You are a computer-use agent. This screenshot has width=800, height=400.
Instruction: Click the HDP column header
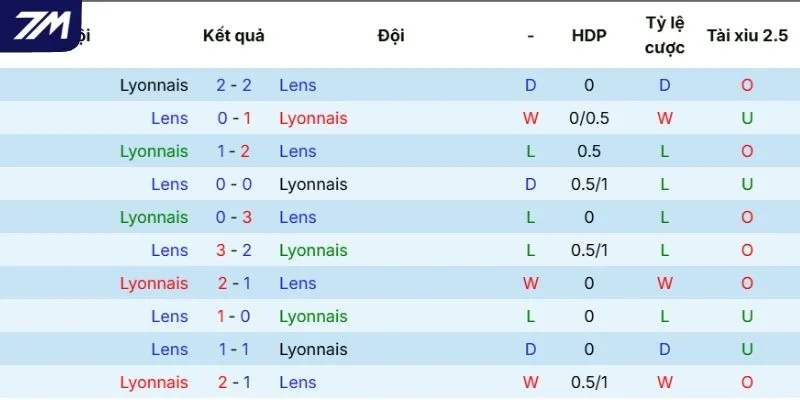coord(589,36)
